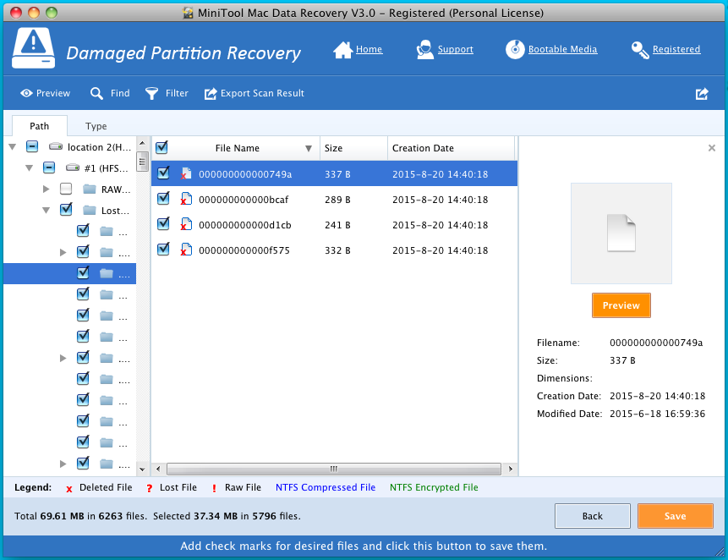Click the 337 B size cell in list
Viewport: 728px width, 560px height.
[337, 174]
